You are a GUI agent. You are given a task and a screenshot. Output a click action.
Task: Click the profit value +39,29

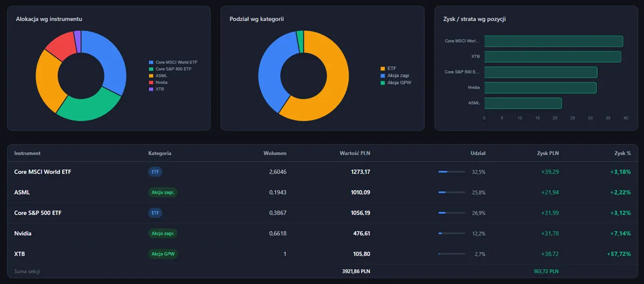[550, 172]
